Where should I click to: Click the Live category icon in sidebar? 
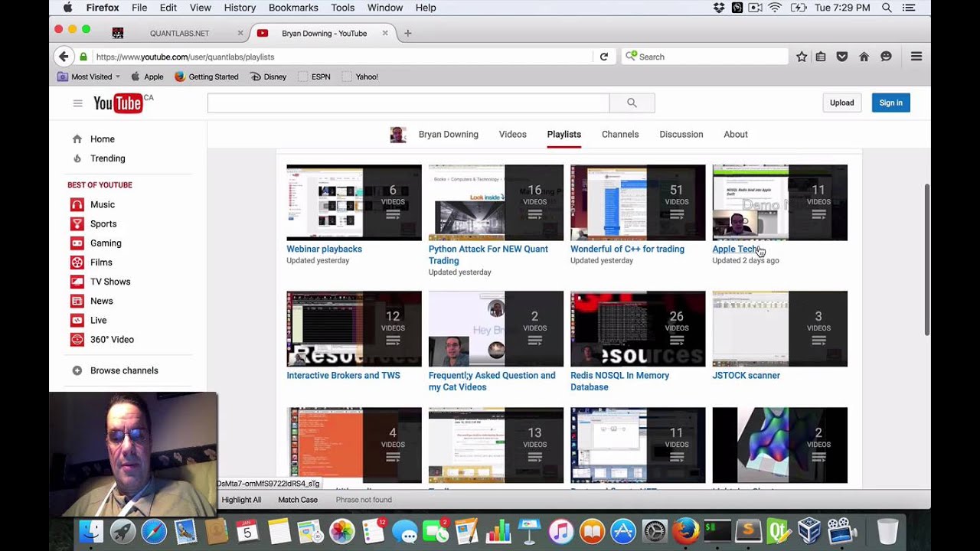click(77, 320)
